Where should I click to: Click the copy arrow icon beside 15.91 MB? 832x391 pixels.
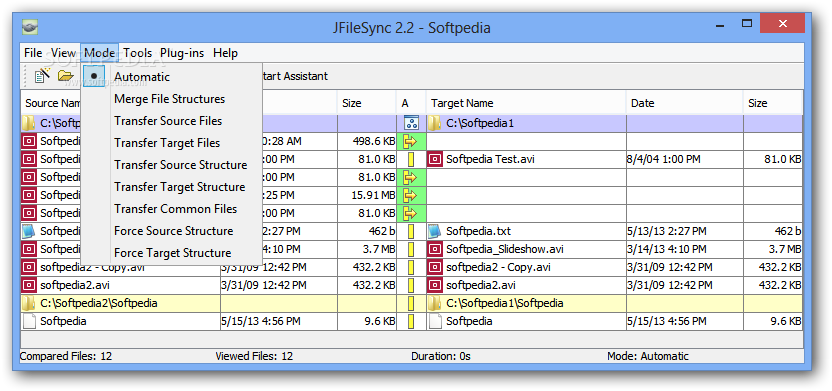tap(411, 196)
